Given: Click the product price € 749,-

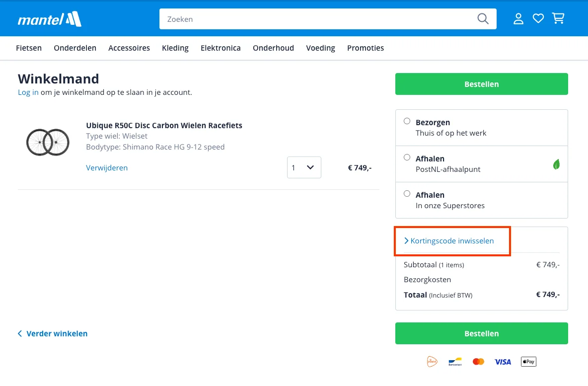Looking at the screenshot, I should tap(360, 168).
